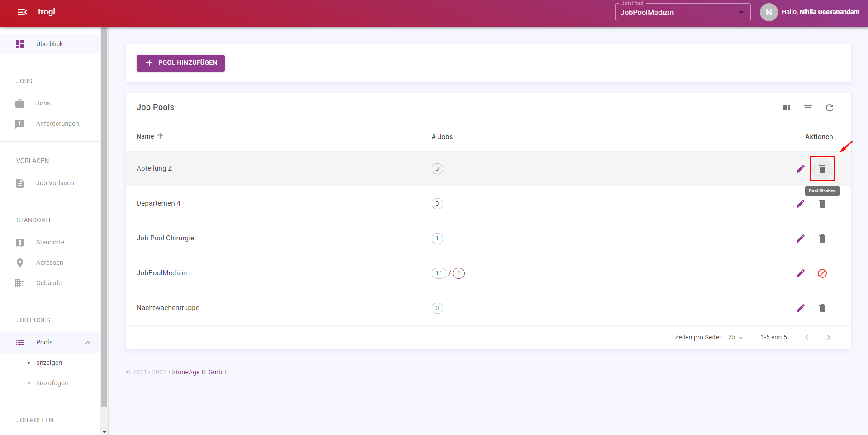Collapse the sidebar with the hamburger menu icon
868x435 pixels.
[22, 12]
